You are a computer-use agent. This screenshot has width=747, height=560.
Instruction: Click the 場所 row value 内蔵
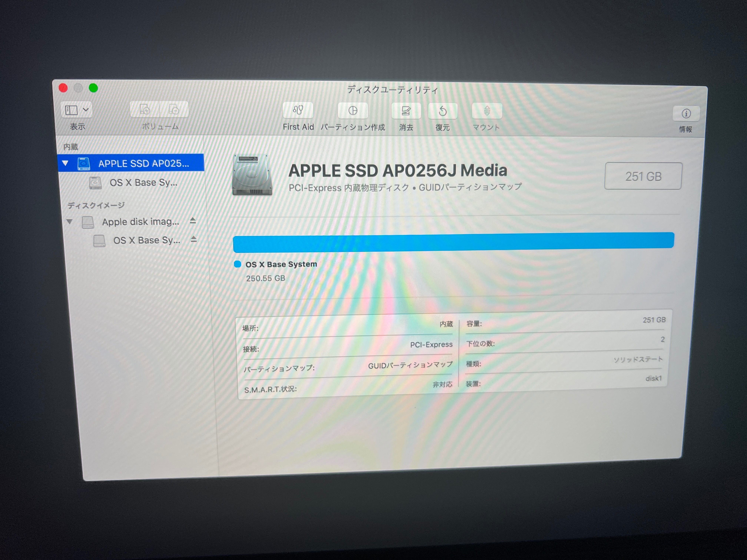tap(446, 324)
